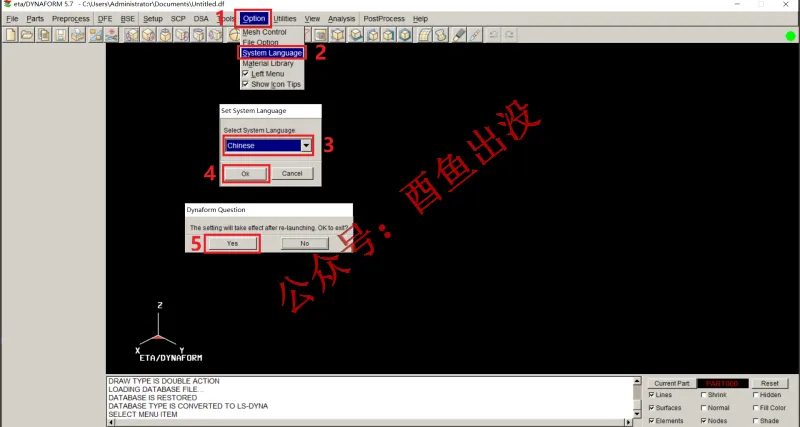Open the Chinese language dropdown

click(306, 145)
